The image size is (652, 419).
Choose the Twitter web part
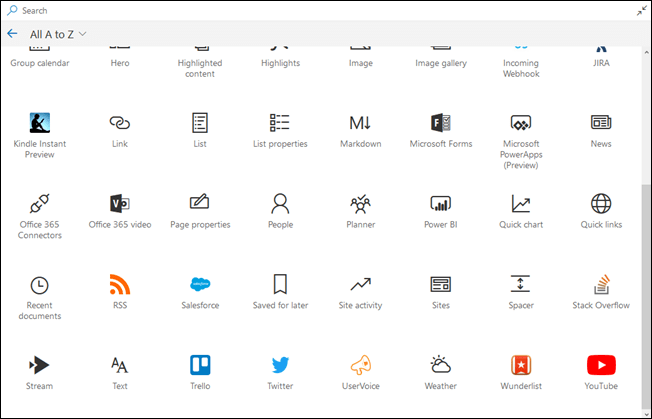pos(281,365)
